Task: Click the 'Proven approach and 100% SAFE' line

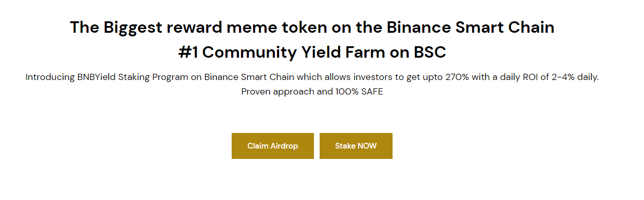Action: click(x=312, y=92)
